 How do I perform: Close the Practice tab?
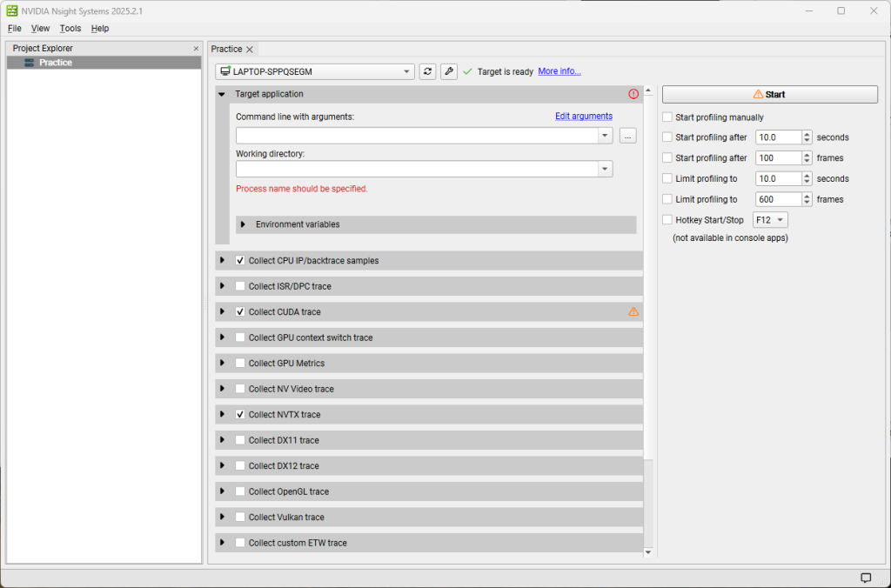250,50
